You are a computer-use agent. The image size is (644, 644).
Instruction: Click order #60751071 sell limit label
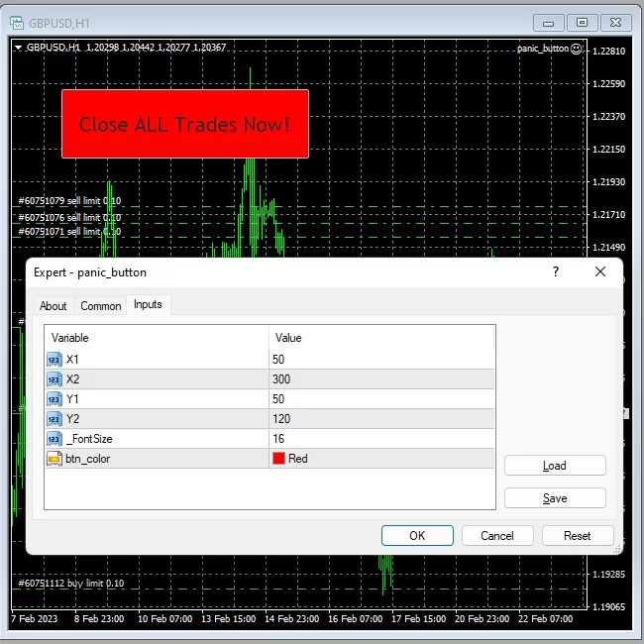tap(69, 232)
